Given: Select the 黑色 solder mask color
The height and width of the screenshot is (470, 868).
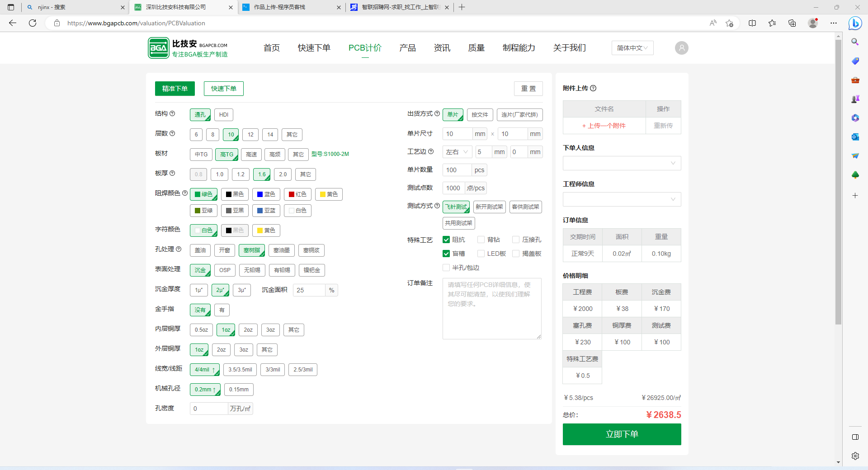Looking at the screenshot, I should tap(235, 194).
